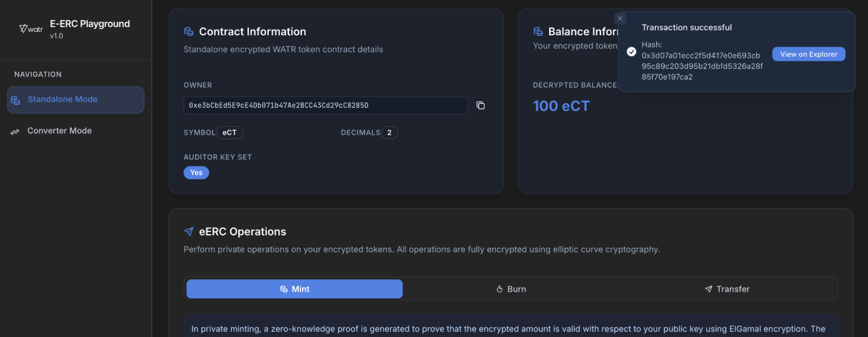This screenshot has height=337, width=868.
Task: Click the transaction hash text in the notification
Action: (701, 66)
